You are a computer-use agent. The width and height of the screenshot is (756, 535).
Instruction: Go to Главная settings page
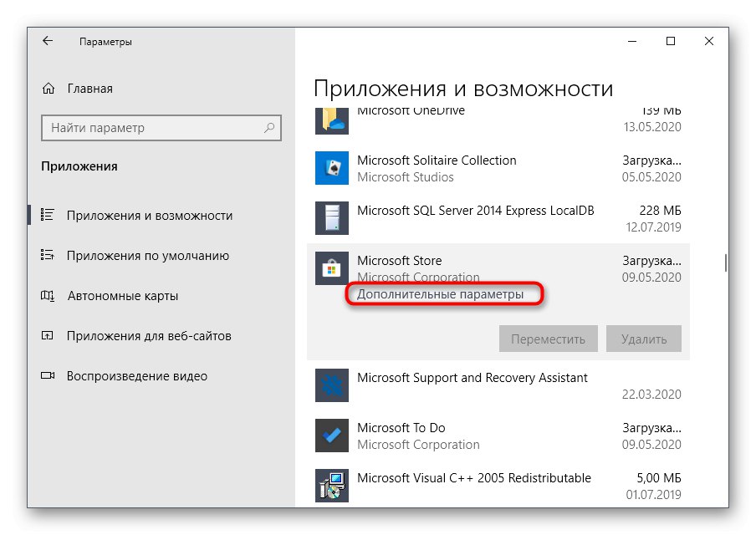89,89
